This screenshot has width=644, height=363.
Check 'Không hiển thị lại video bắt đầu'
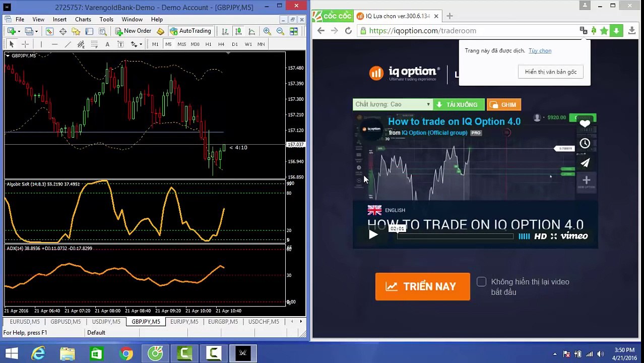pyautogui.click(x=481, y=282)
